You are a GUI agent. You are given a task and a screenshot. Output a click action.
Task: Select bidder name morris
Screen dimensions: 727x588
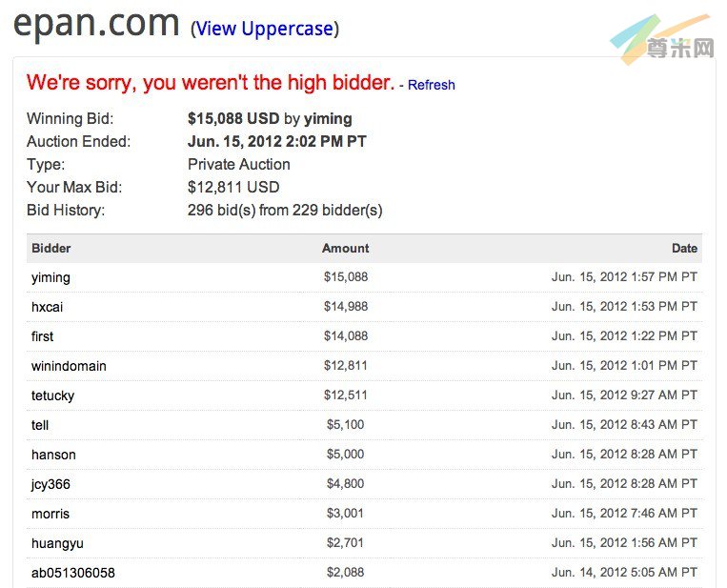pos(50,514)
